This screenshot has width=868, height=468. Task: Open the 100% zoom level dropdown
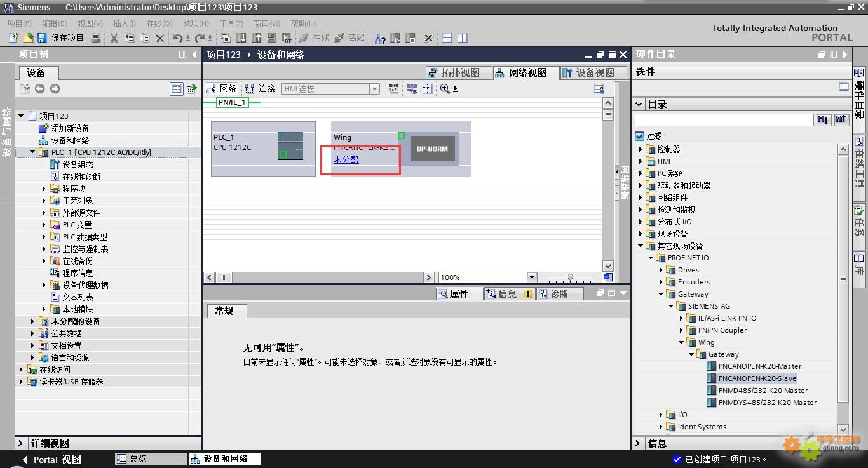pyautogui.click(x=532, y=277)
